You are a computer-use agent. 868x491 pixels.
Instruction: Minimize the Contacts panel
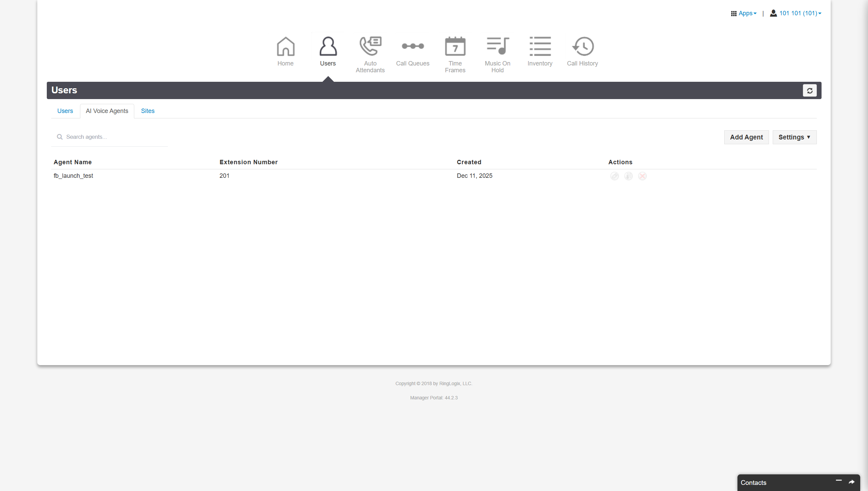[x=839, y=481]
